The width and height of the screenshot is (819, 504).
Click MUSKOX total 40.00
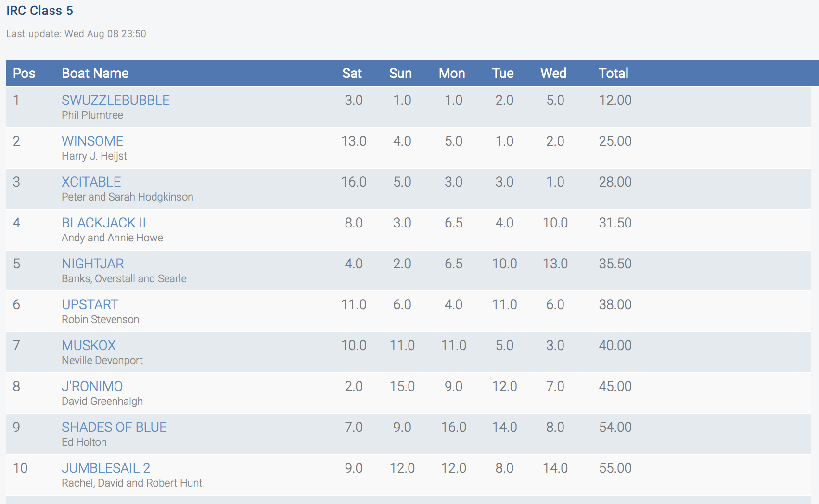pos(615,345)
